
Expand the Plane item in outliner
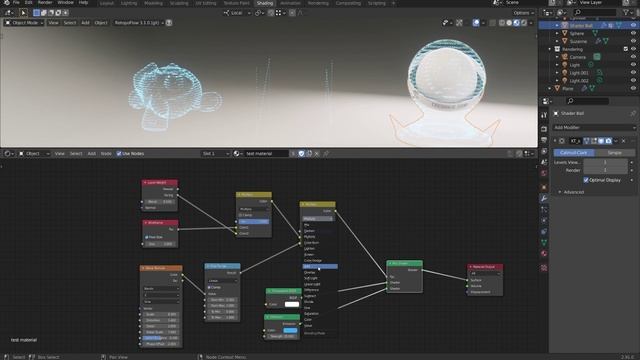click(x=550, y=89)
